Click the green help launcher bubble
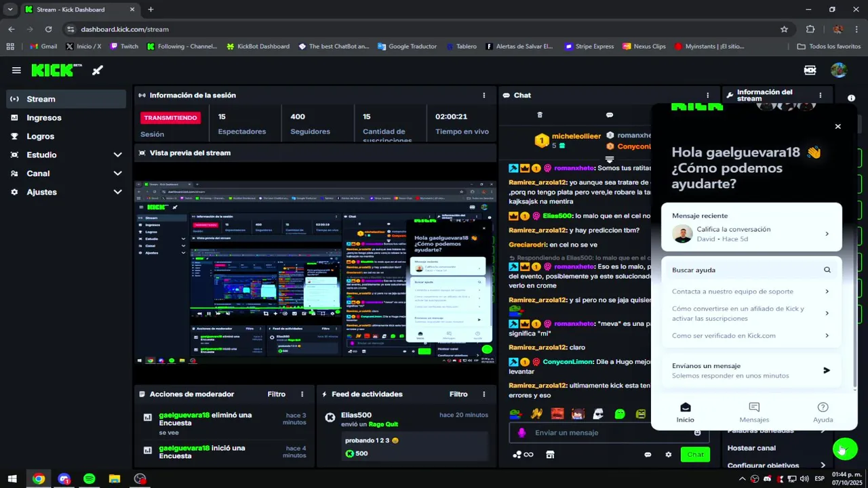 click(845, 449)
